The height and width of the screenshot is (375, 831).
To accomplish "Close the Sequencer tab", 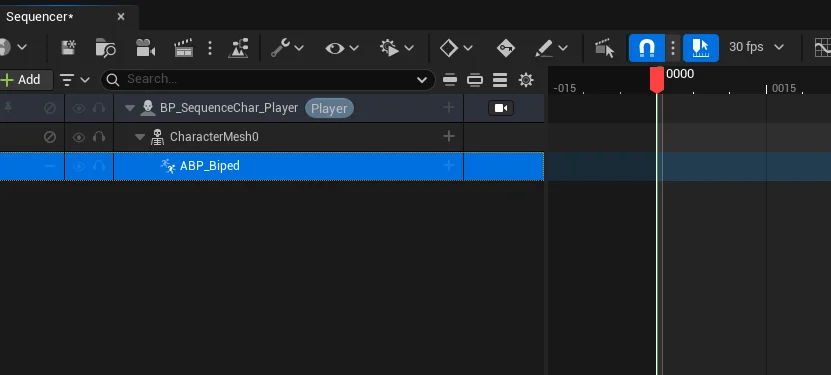I will click(121, 17).
